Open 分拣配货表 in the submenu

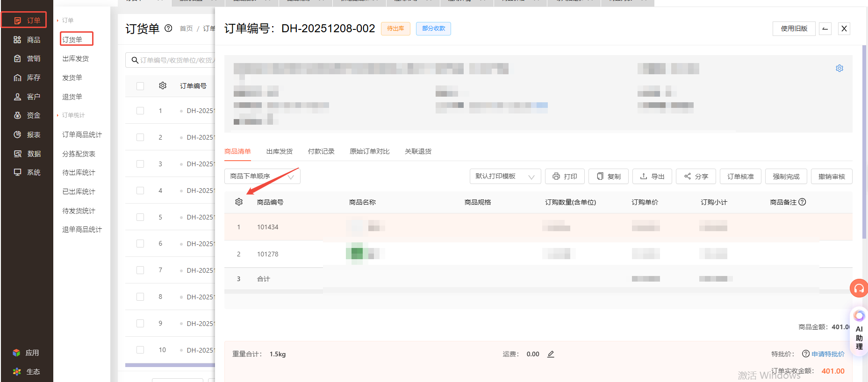[79, 154]
